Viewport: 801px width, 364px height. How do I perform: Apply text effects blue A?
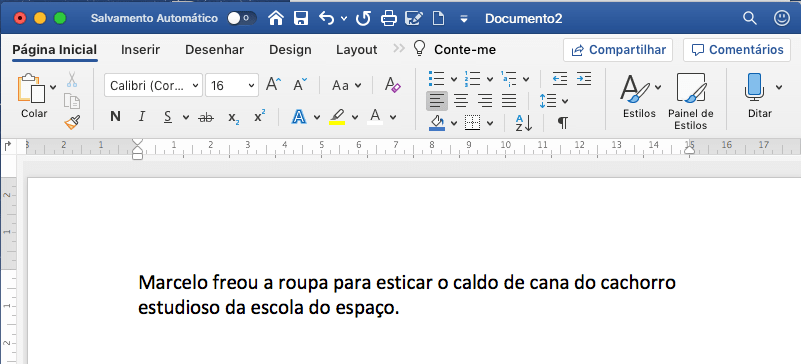[x=299, y=117]
